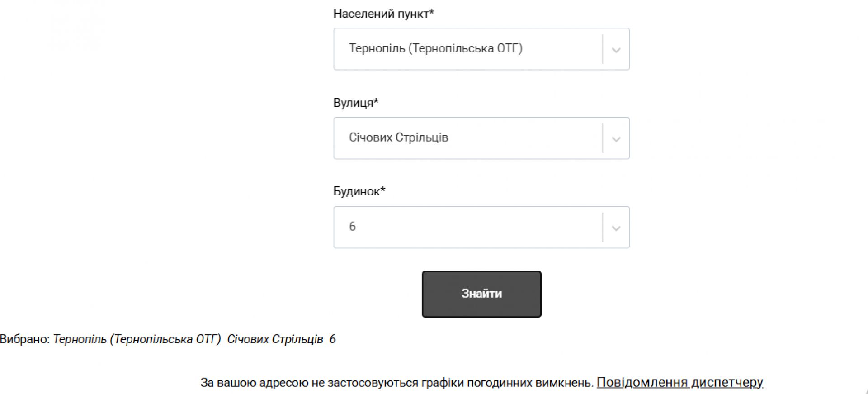Click the message about графіки погодинних вимкнень
Image resolution: width=868 pixels, height=394 pixels.
coord(396,383)
